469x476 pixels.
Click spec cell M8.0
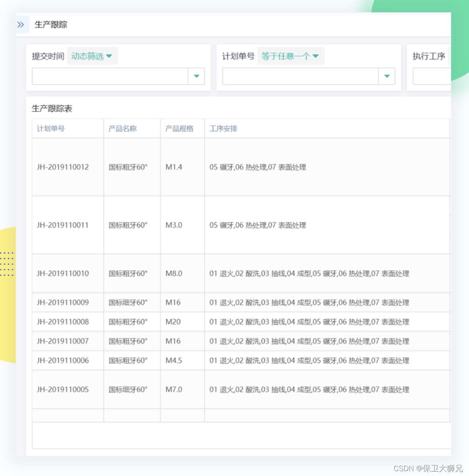coord(174,273)
